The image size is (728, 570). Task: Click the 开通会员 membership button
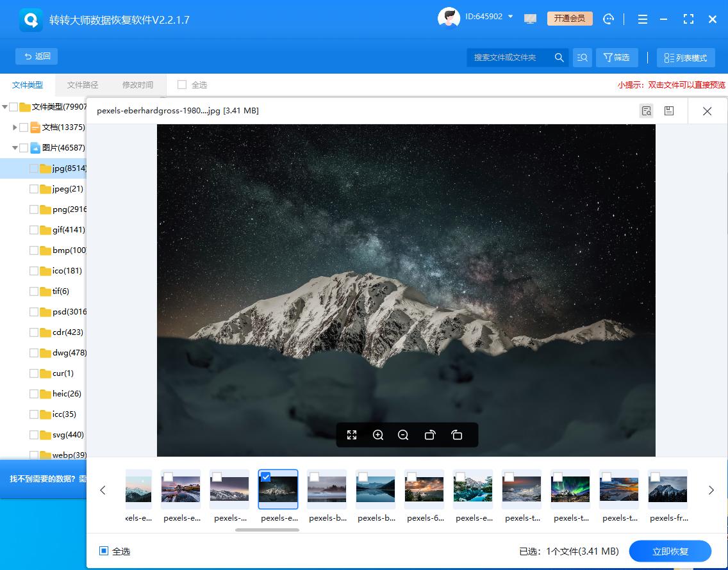click(569, 19)
